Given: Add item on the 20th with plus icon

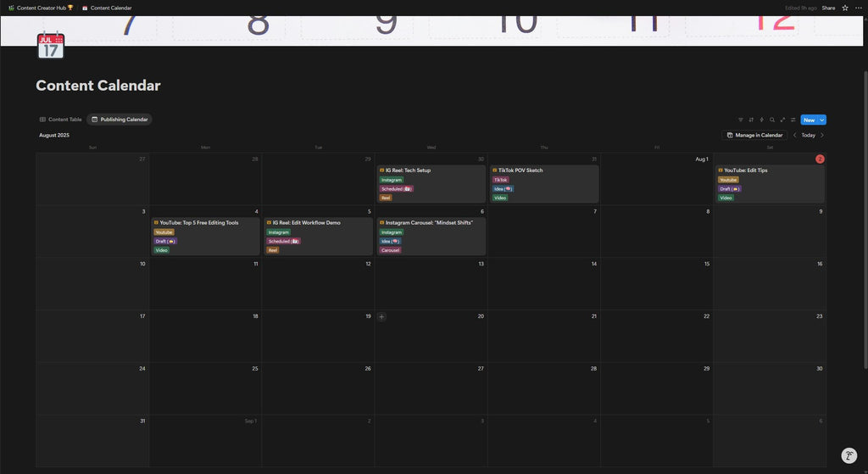Looking at the screenshot, I should (381, 317).
